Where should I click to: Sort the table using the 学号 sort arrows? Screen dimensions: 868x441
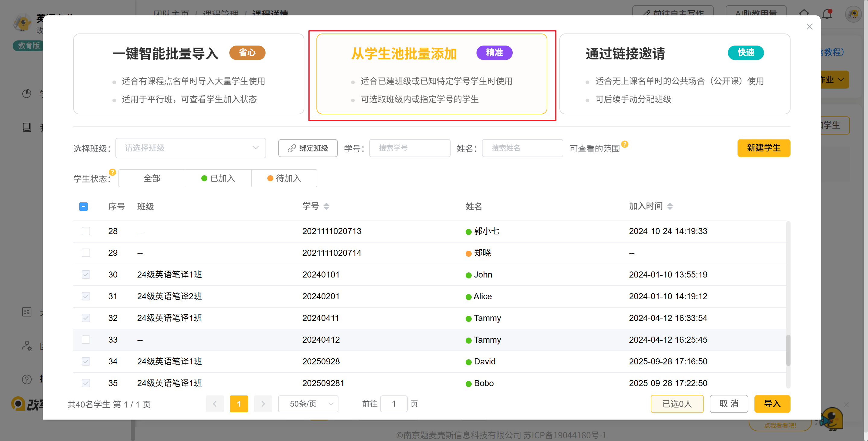[x=326, y=206]
